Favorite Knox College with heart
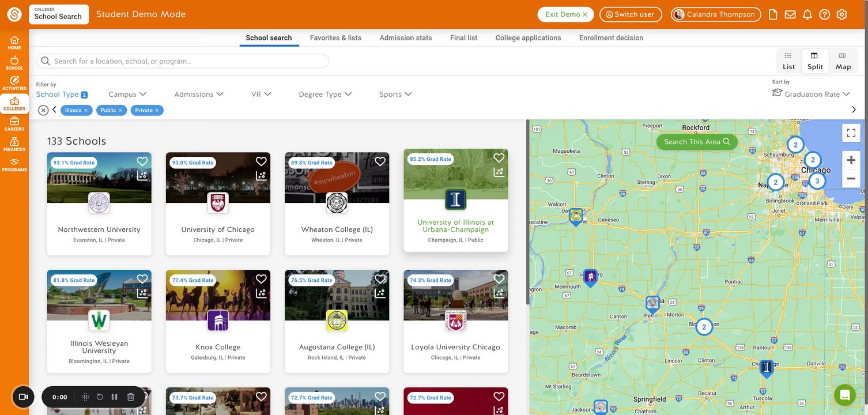 point(261,279)
